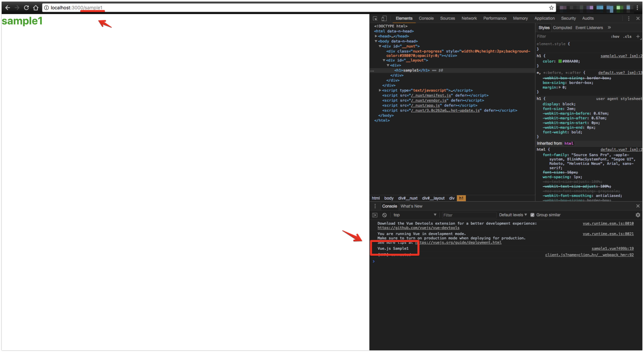Click the ellipsis beside the h1 row
Image resolution: width=644 pixels, height=352 pixels.
click(x=372, y=71)
